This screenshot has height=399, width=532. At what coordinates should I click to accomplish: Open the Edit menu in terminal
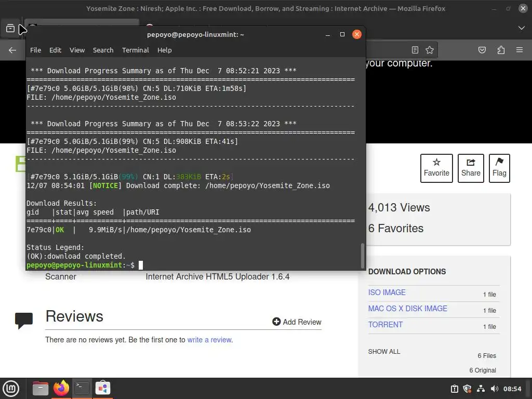(x=55, y=50)
